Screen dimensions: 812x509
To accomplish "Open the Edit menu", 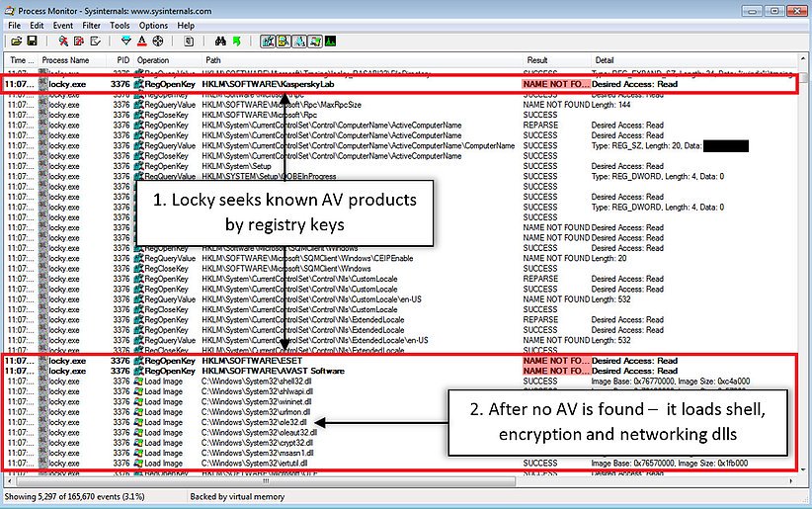I will [37, 26].
